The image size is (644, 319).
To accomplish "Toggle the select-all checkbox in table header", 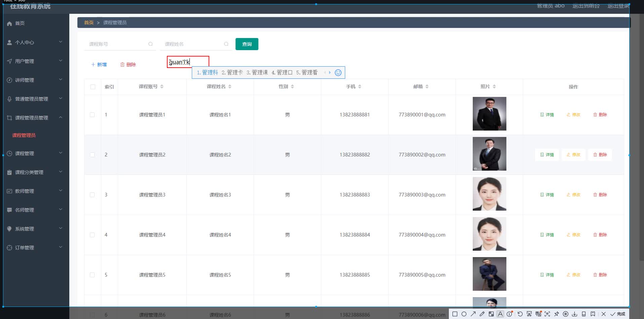I will click(93, 86).
